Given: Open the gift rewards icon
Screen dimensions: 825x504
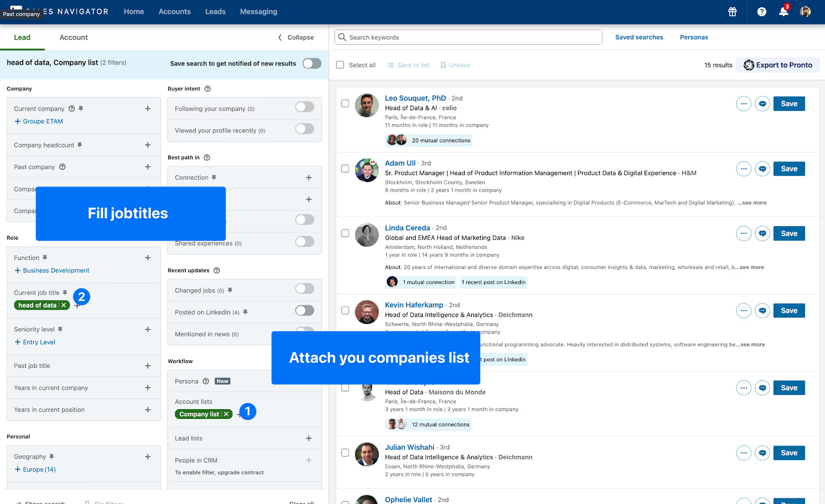Looking at the screenshot, I should click(732, 12).
